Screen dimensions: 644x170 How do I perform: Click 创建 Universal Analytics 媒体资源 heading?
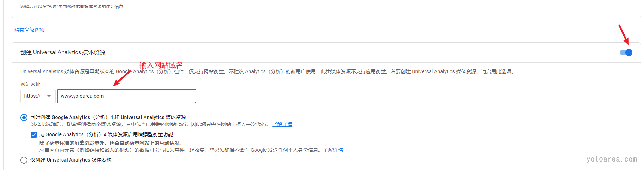[x=63, y=52]
